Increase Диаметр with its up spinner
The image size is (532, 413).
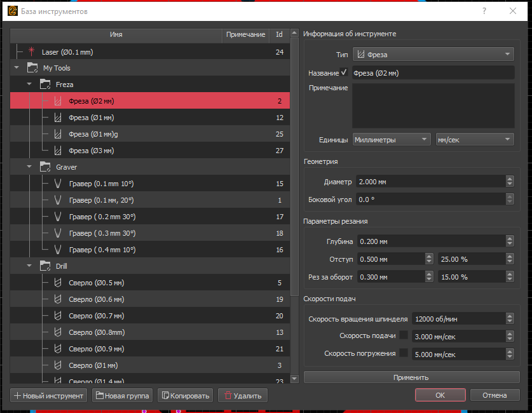pyautogui.click(x=510, y=179)
